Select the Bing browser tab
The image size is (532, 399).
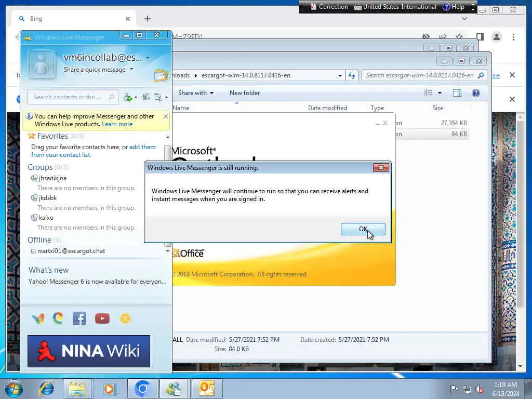click(74, 19)
